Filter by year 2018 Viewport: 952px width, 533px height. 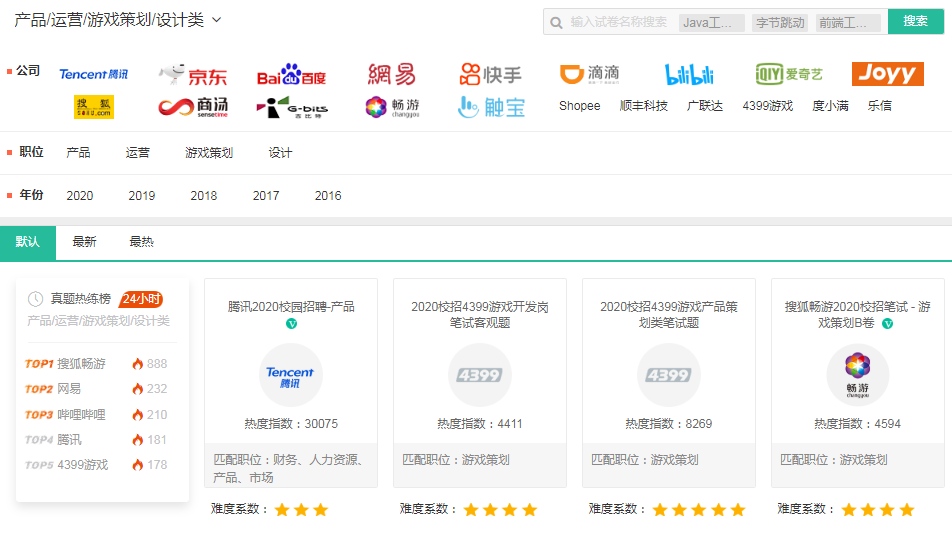pos(203,196)
